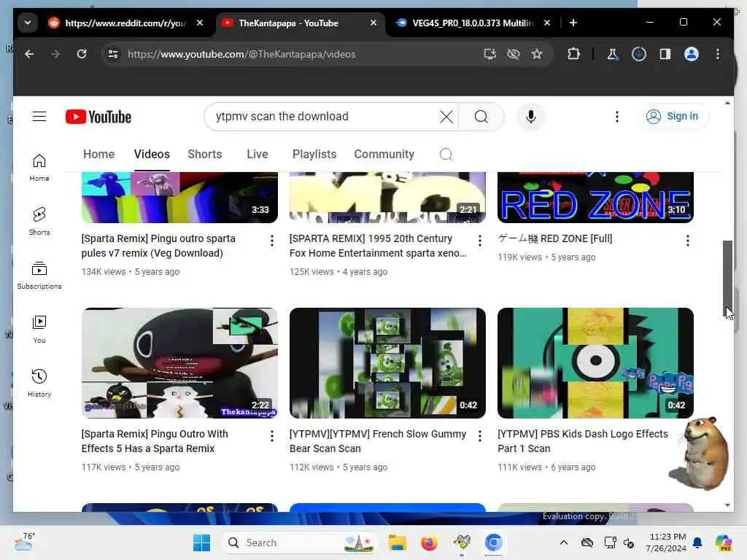Screen dimensions: 747x560
Task: Clear the search box with the X icon
Action: 446,117
